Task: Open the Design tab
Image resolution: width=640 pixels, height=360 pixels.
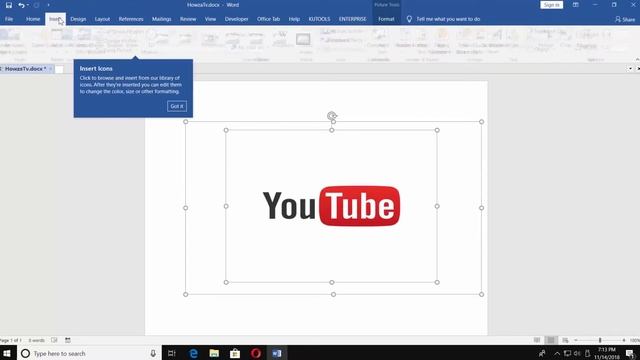Action: [x=78, y=19]
